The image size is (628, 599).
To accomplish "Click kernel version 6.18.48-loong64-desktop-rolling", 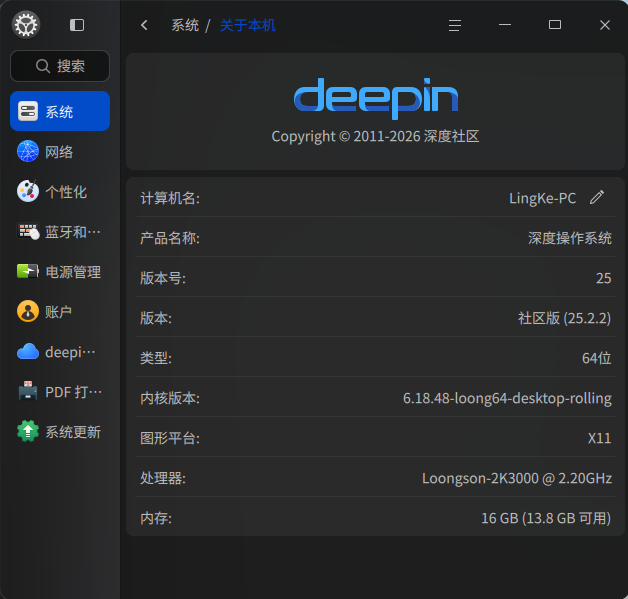I will 507,398.
